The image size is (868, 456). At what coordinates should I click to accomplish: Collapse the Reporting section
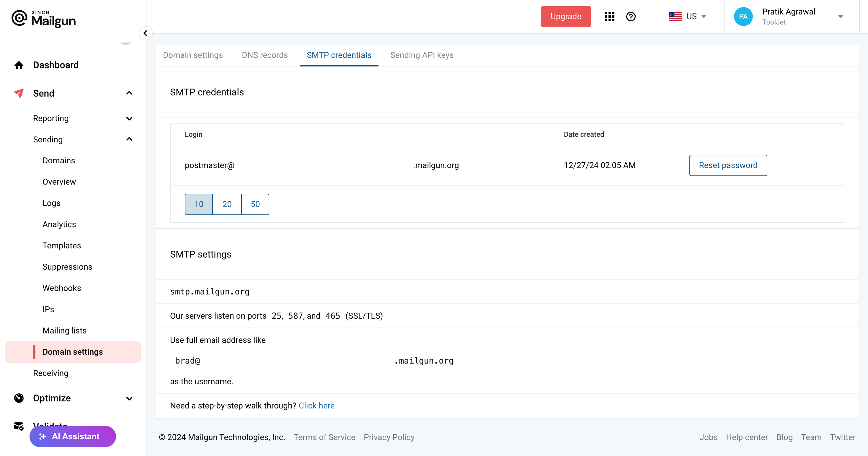(x=129, y=118)
